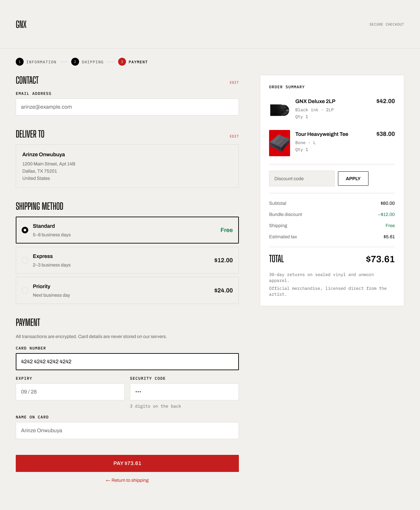Viewport: 420px width, 510px height.
Task: Click the GNX logo
Action: [x=21, y=24]
